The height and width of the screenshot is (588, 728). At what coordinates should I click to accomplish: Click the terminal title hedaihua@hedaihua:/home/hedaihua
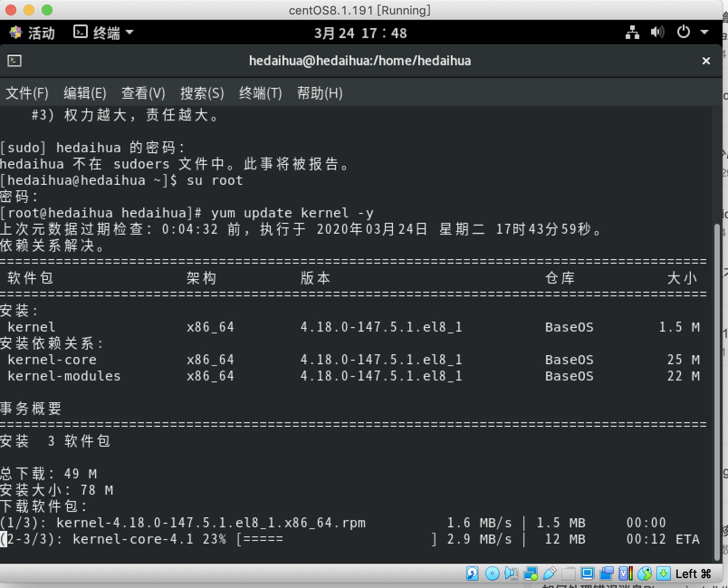pyautogui.click(x=360, y=60)
